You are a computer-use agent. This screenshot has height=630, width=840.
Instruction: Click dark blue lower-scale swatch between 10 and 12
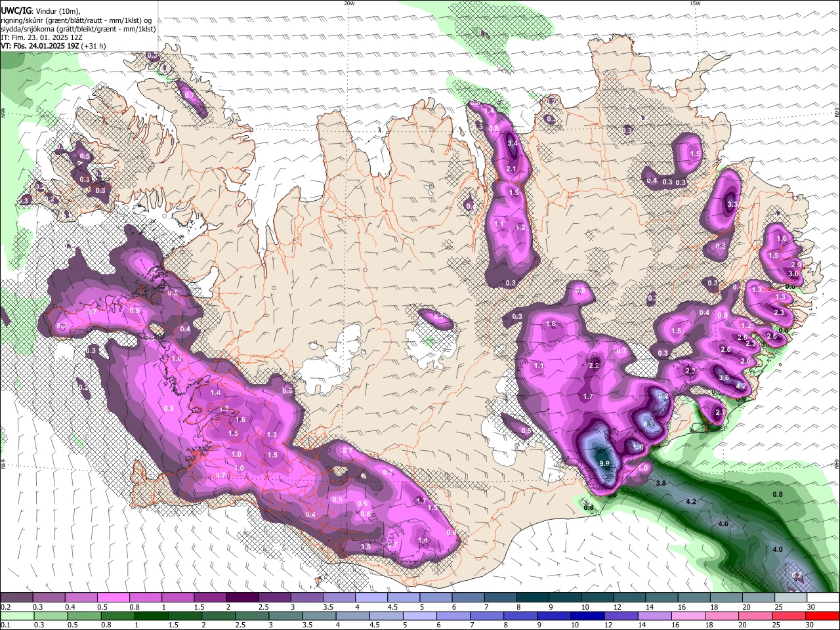587,616
